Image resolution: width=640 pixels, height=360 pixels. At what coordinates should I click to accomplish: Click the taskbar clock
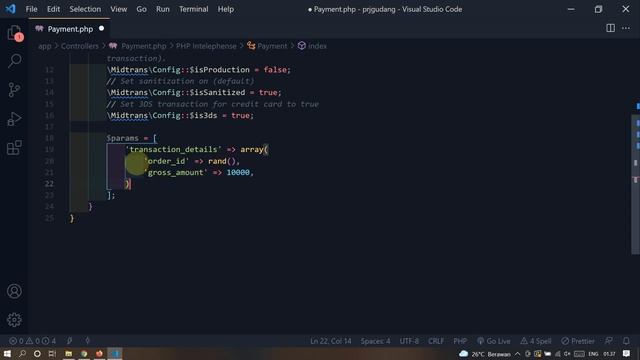tap(609, 354)
